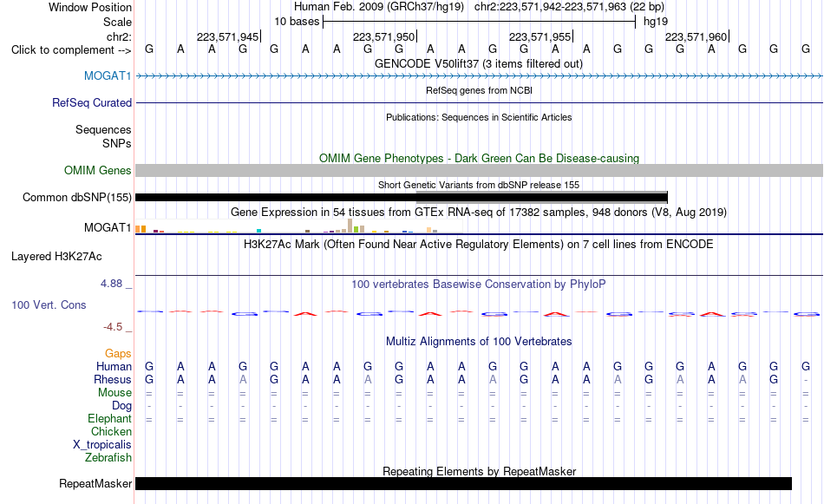Click the 'RefSeq genes from NCBI' title
Viewport: 824px width, 504px height.
[x=479, y=90]
